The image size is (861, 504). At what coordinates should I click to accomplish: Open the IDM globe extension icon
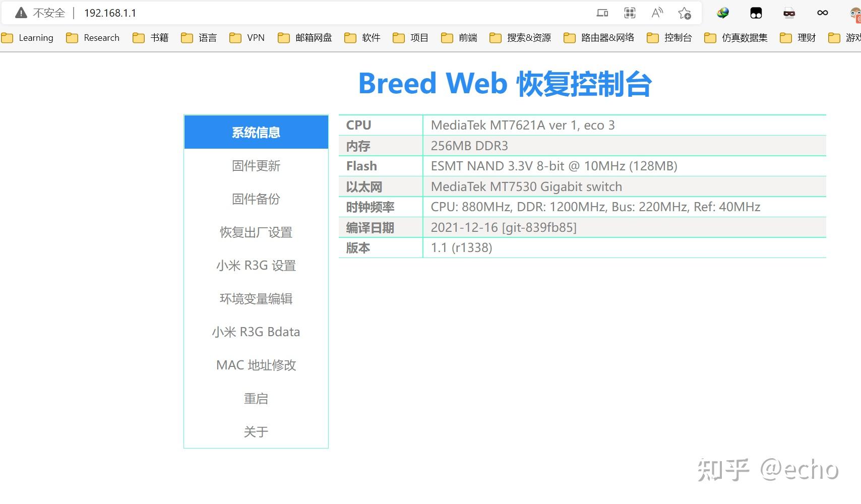[723, 13]
